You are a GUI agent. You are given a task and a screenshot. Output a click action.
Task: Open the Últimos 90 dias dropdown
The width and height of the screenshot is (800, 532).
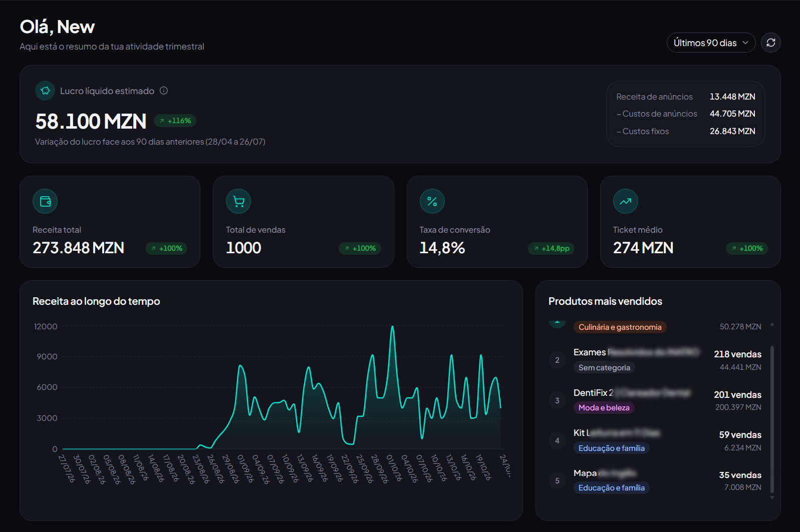tap(711, 43)
